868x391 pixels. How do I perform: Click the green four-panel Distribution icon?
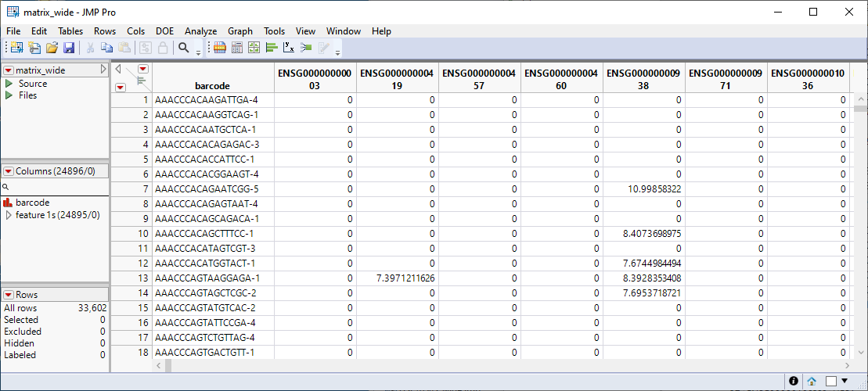pyautogui.click(x=254, y=48)
